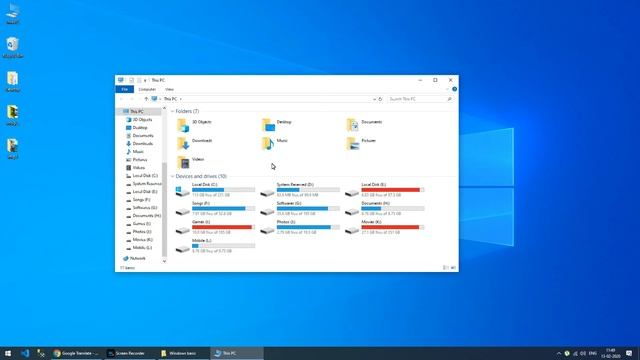Open the 3D Objects folder in main pane
This screenshot has width=640, height=360.
[x=195, y=125]
